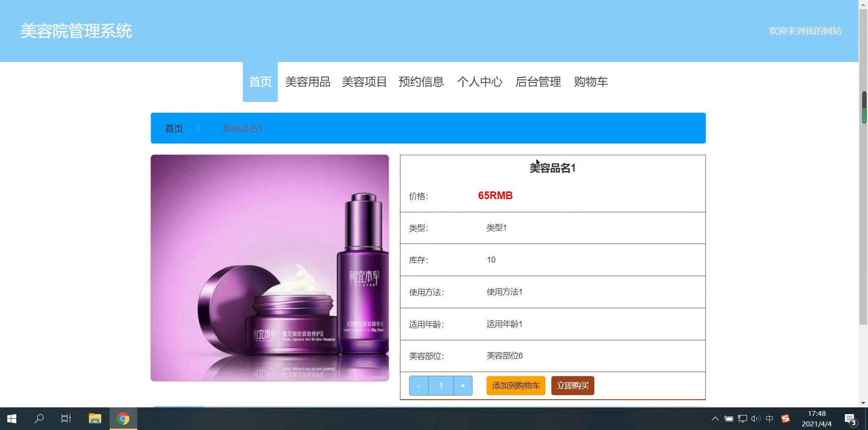Click 立即购买 button
The height and width of the screenshot is (430, 868).
coord(573,386)
